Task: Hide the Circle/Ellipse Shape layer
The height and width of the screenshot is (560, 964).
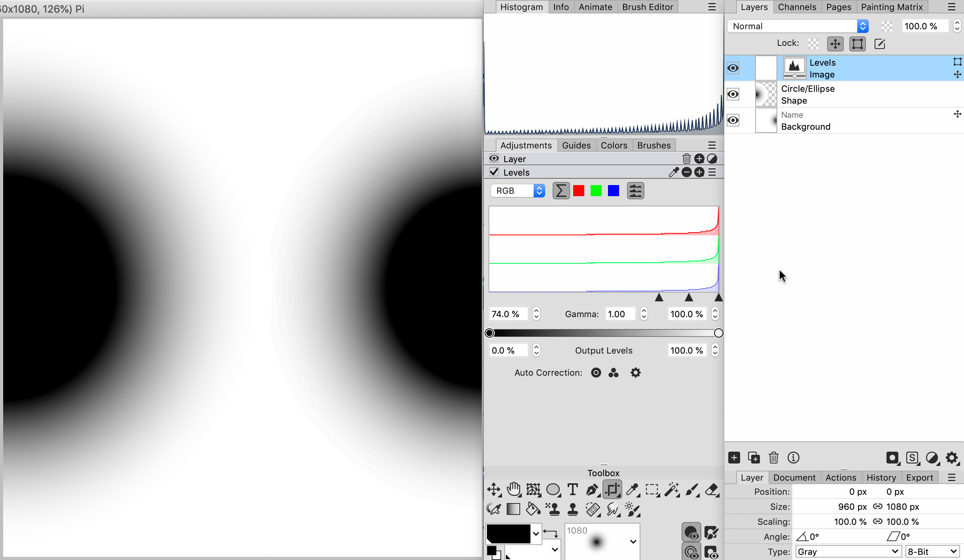Action: click(733, 94)
